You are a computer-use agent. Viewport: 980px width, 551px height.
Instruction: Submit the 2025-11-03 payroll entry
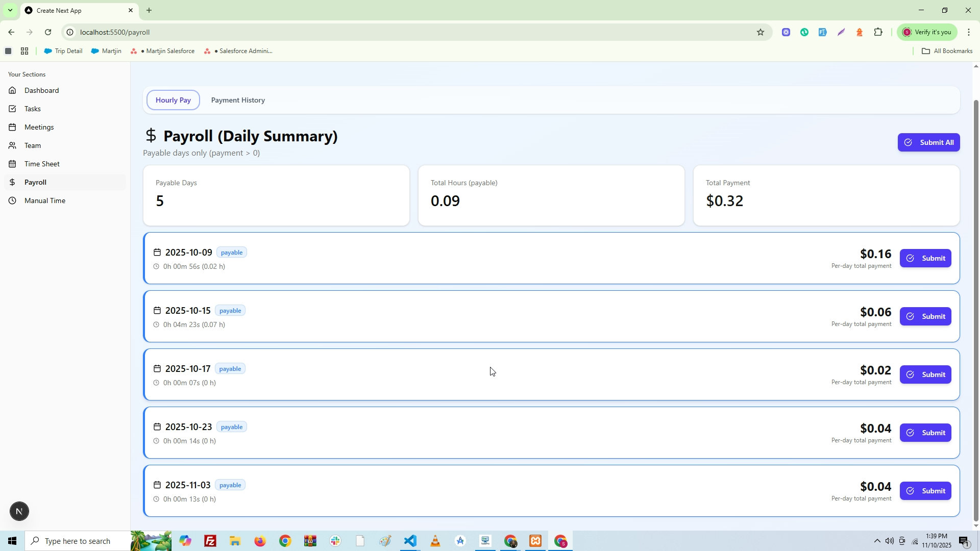925,491
